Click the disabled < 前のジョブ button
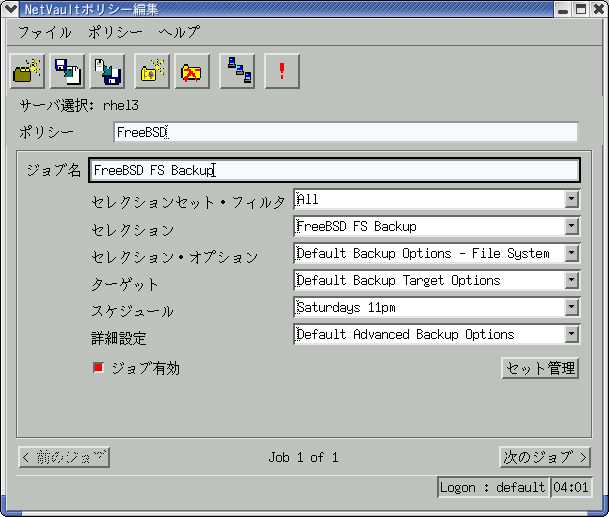609x517 pixels. (x=64, y=457)
